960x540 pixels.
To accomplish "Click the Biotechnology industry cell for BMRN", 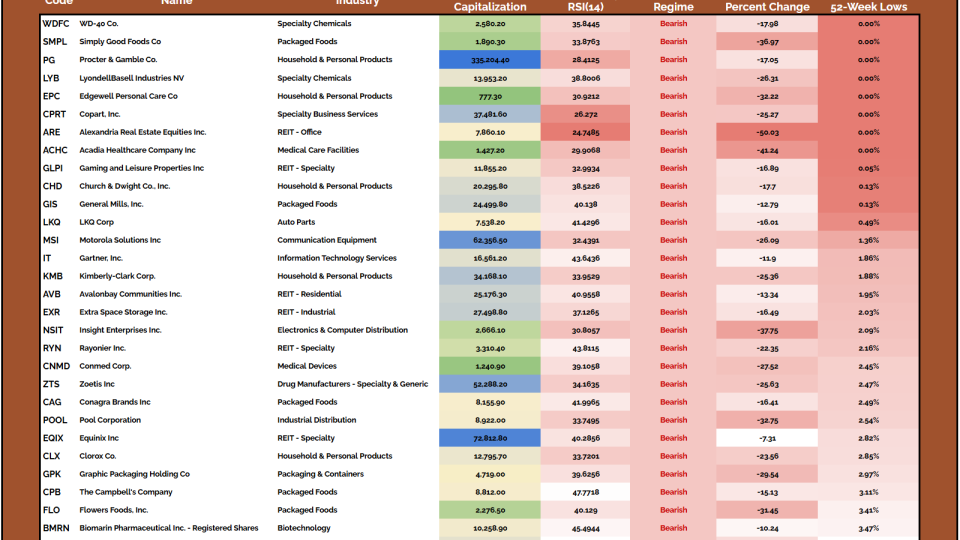I will [x=306, y=528].
